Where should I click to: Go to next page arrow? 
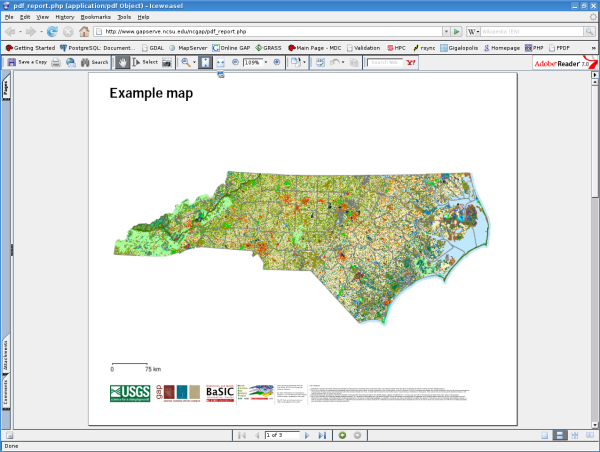pos(307,436)
